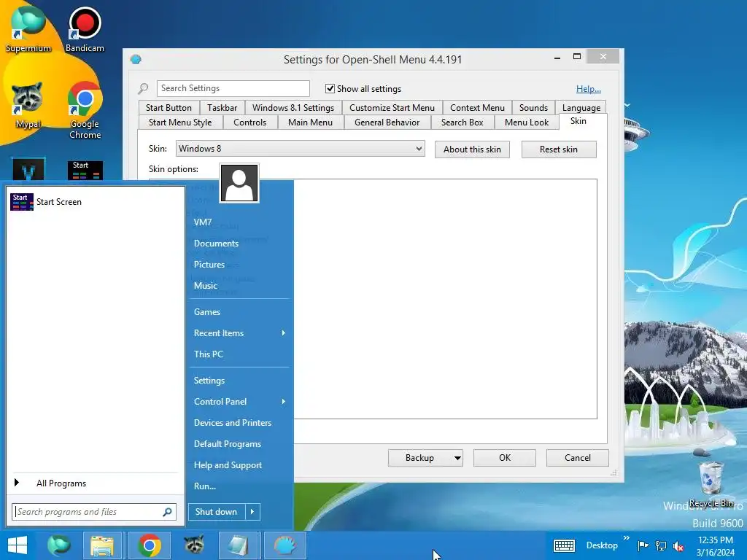
Task: Click the About this skin button
Action: pos(472,149)
